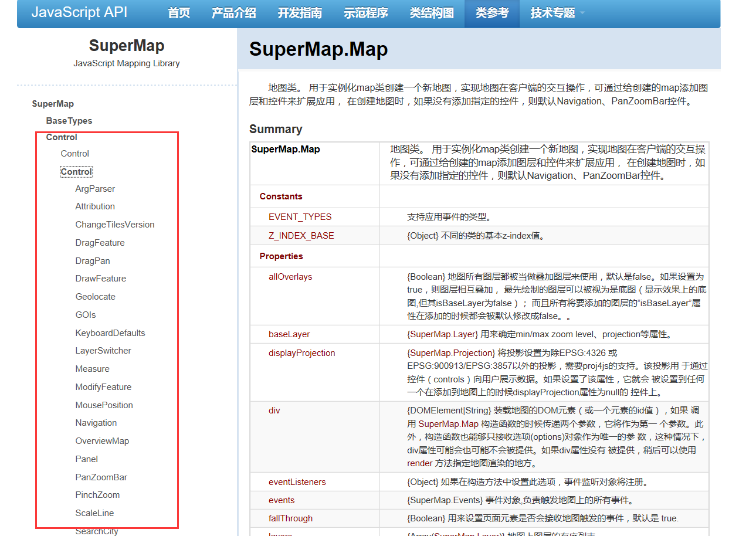Select ScaleLine in the sidebar
This screenshot has height=536, width=756.
[95, 513]
